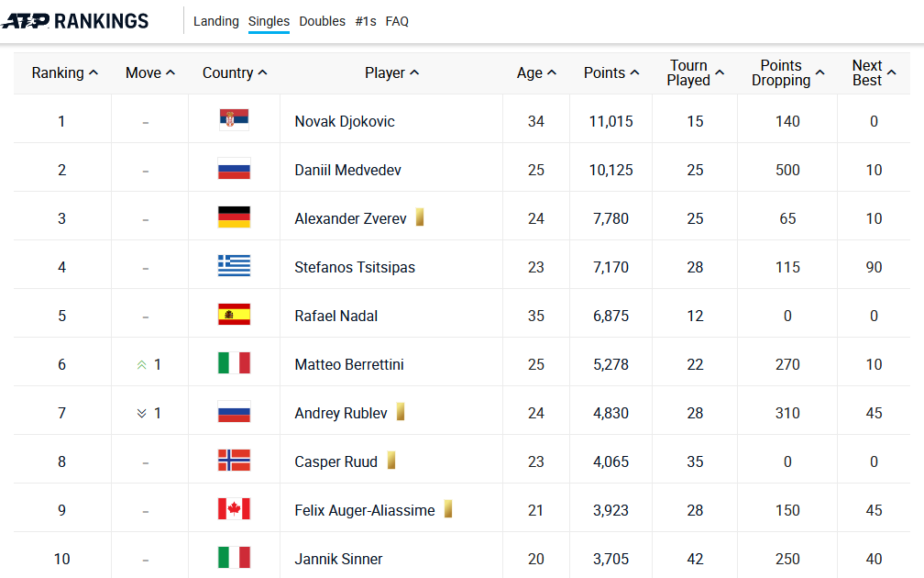Click the ATP Rankings logo
Screen dimensions: 924x578
[75, 21]
